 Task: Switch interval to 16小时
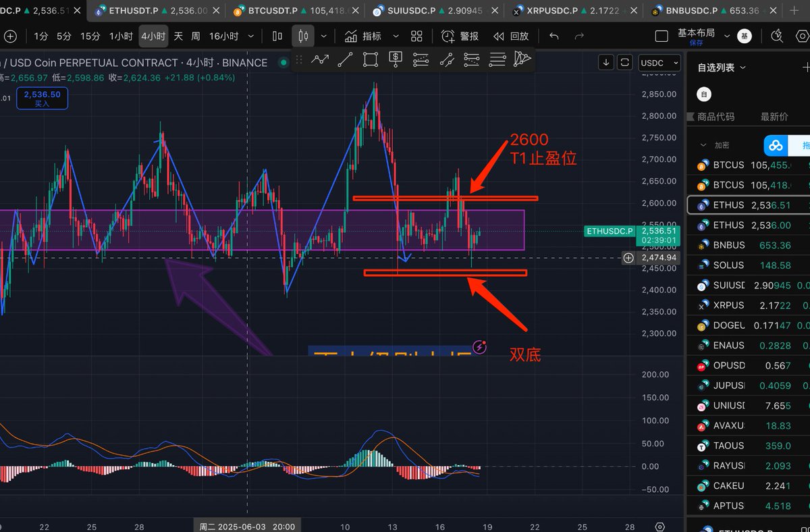click(x=223, y=36)
